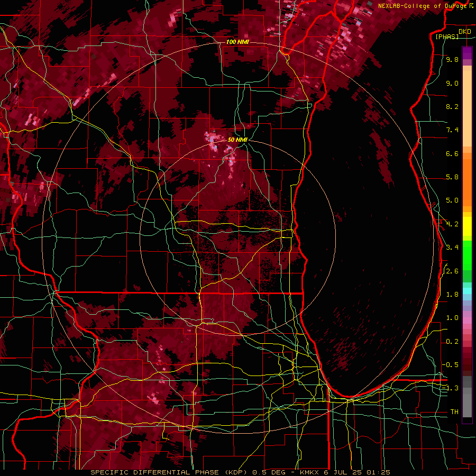Select the [PHAS] legend units label
This screenshot has height=476, width=476.
pos(447,36)
